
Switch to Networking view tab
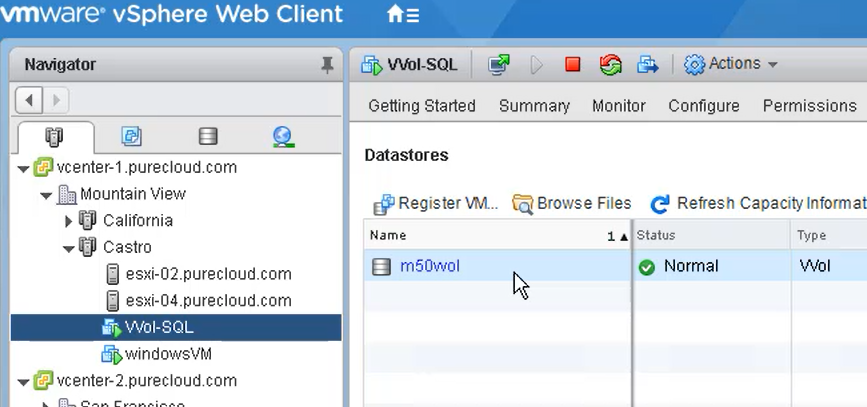pos(284,137)
